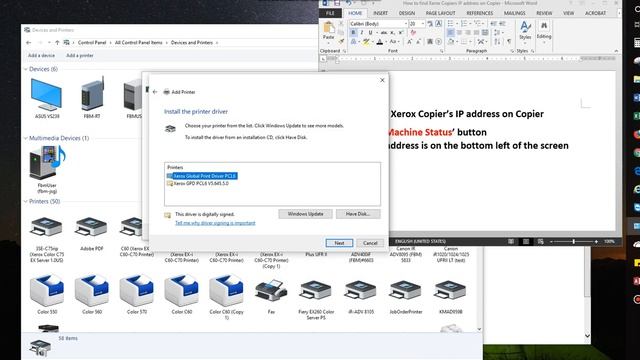This screenshot has width=640, height=360.
Task: Select Xerox Global Print Driver PCL6 entry
Action: (x=202, y=176)
